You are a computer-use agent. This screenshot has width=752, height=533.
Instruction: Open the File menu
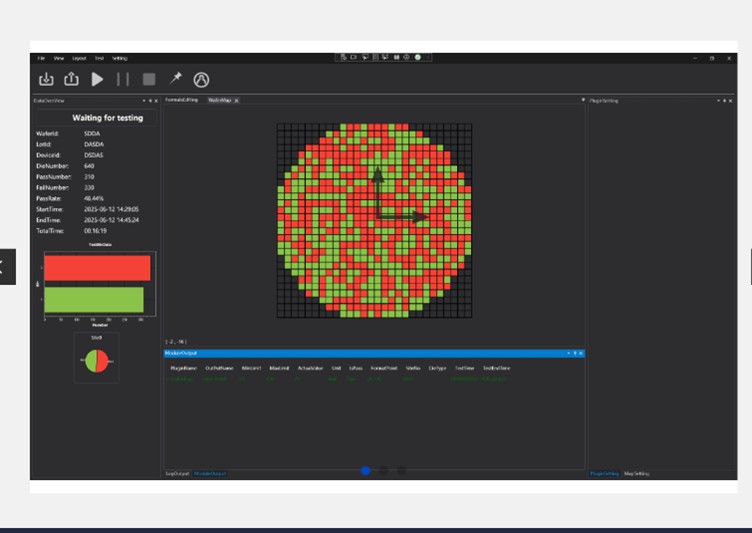(41, 58)
